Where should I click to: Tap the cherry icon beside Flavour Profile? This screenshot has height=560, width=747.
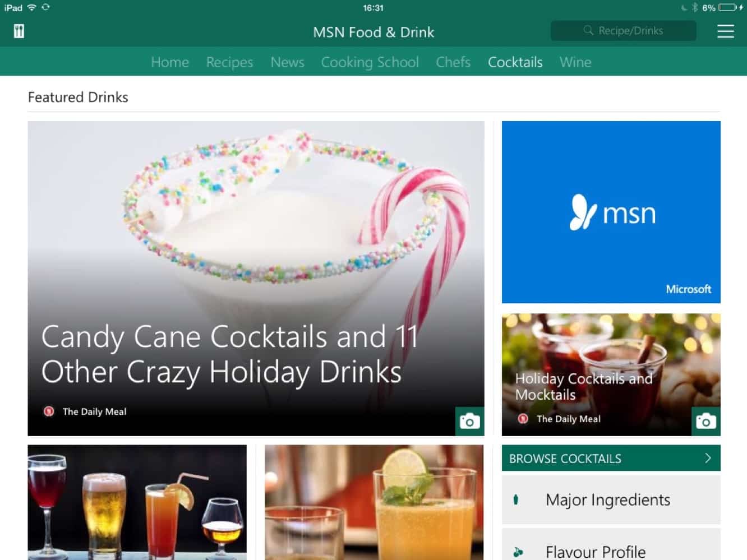point(518,552)
